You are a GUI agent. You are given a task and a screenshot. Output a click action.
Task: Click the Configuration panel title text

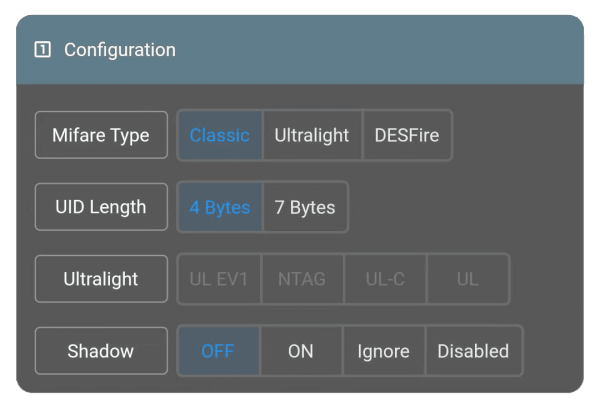coord(120,50)
